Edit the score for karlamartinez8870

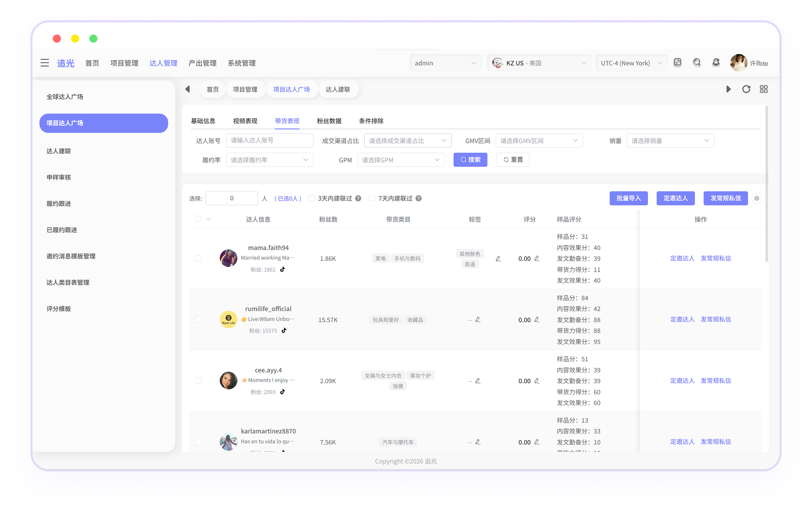(x=537, y=442)
